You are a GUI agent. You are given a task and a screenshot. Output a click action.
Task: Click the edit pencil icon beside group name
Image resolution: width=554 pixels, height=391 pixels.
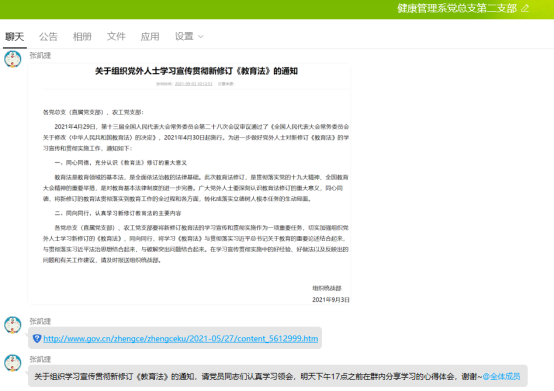pos(525,8)
